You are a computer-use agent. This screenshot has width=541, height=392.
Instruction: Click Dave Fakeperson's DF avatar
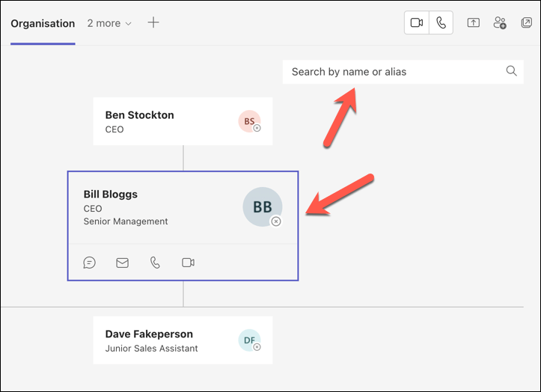(249, 340)
